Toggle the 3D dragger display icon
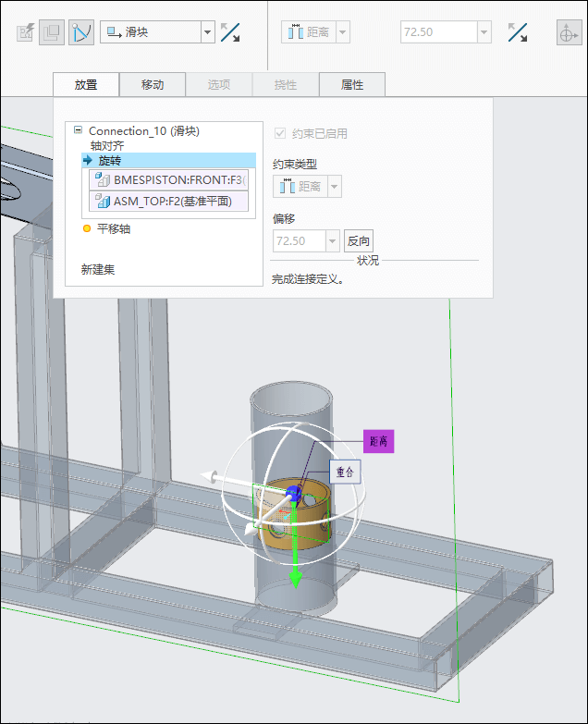Viewport: 588px width, 724px height. coord(569,32)
